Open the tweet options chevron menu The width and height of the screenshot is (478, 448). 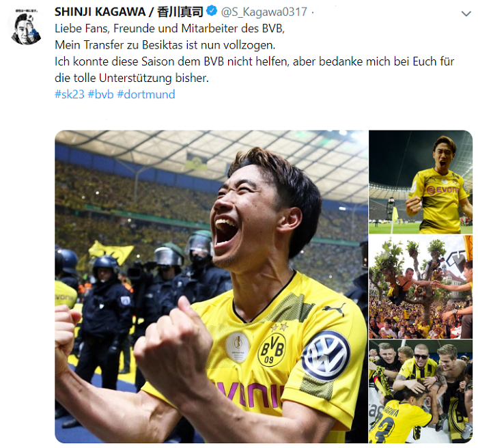(x=466, y=14)
